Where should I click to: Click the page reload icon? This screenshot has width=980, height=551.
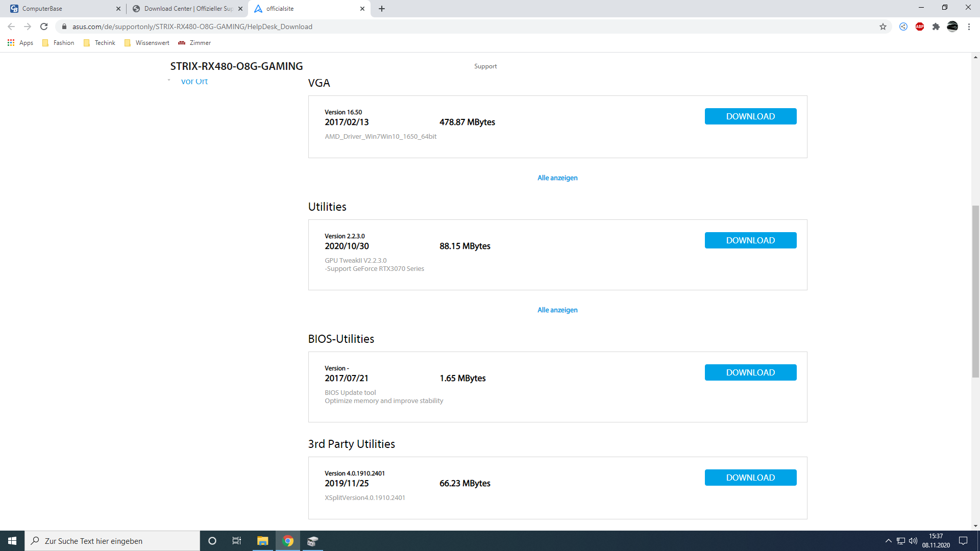pyautogui.click(x=44, y=27)
